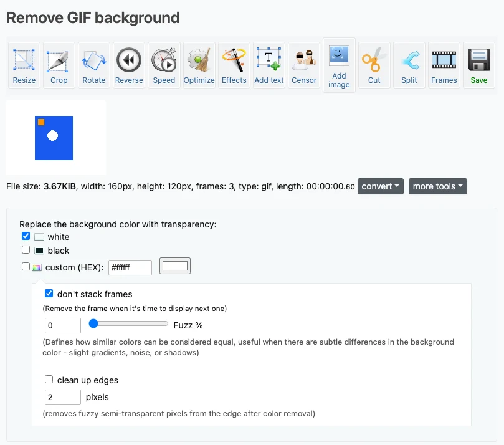Viewport: 504px width, 445px height.
Task: Select the Crop tool
Action: coord(59,65)
